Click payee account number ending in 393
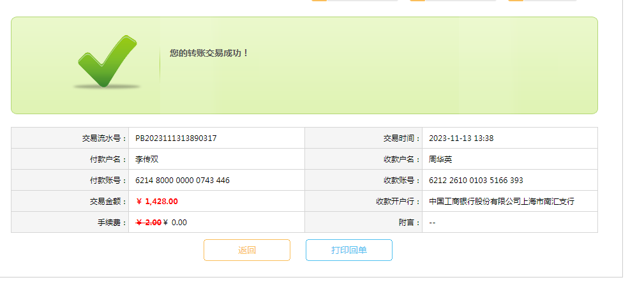This screenshot has height=296, width=644. (476, 180)
